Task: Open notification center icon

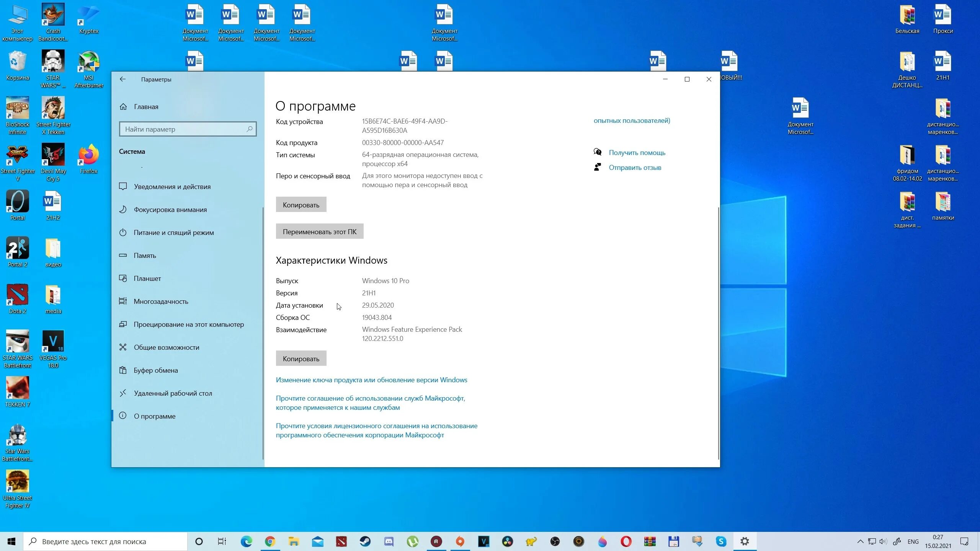Action: pos(964,541)
